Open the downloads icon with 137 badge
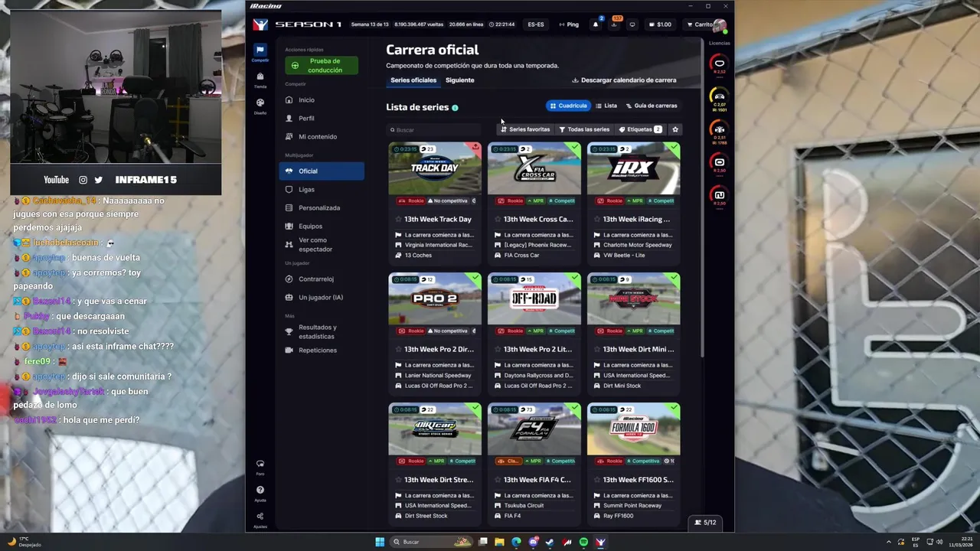 point(614,24)
